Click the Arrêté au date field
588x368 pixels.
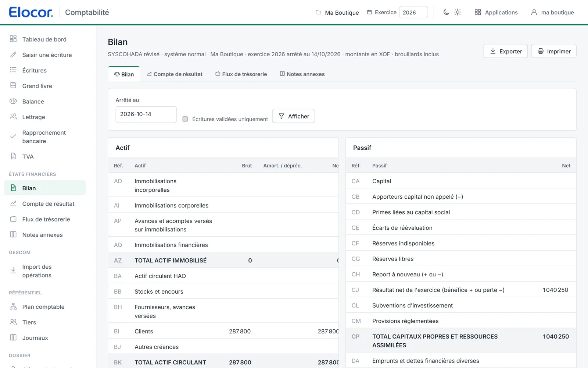tap(146, 114)
